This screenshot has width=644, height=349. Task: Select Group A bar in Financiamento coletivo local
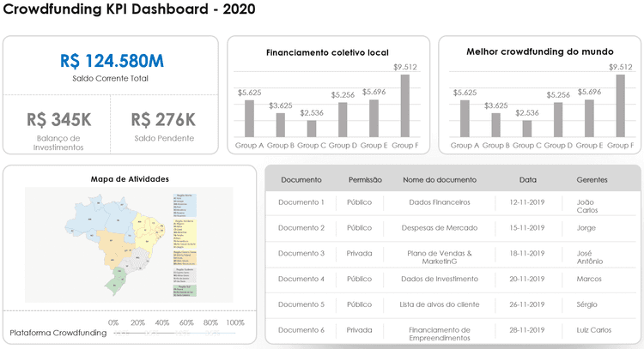249,118
